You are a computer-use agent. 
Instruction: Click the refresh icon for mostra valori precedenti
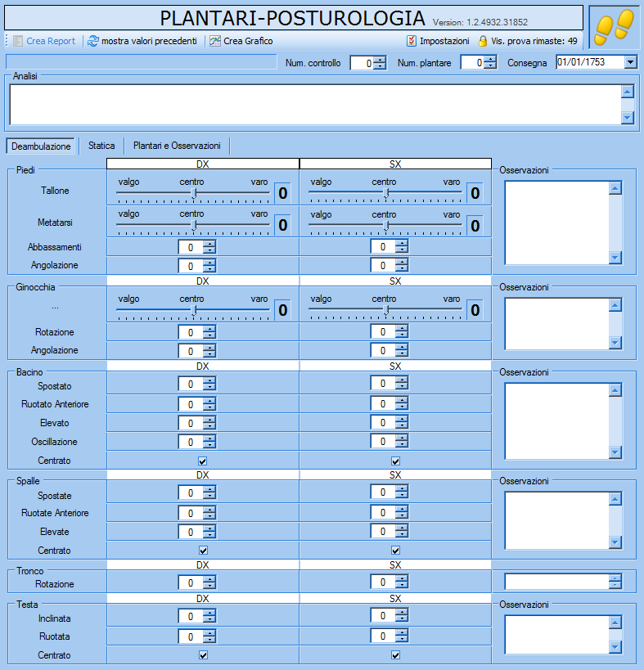(x=93, y=41)
